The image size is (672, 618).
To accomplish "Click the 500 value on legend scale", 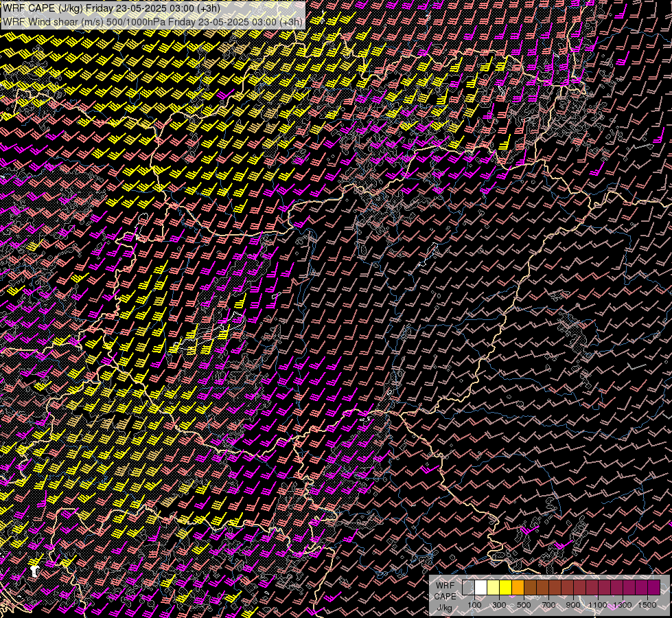I will pos(524,605).
